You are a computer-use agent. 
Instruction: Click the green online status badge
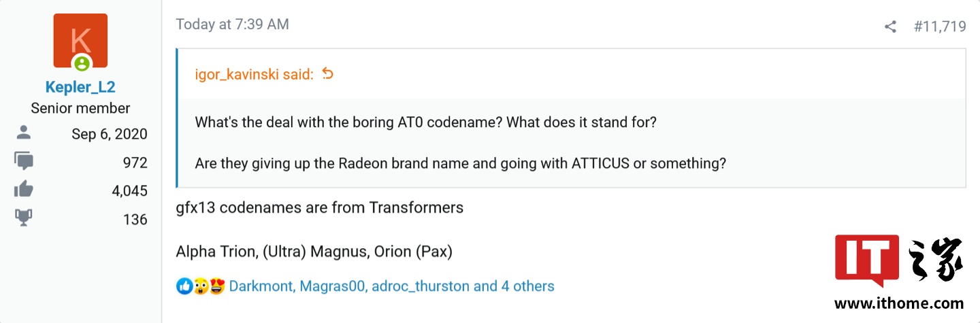[82, 64]
